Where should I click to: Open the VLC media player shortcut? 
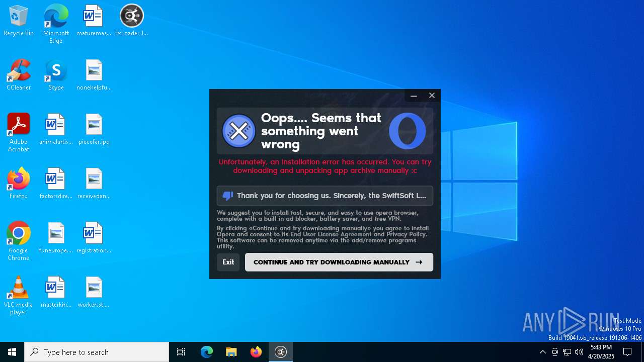(19, 296)
